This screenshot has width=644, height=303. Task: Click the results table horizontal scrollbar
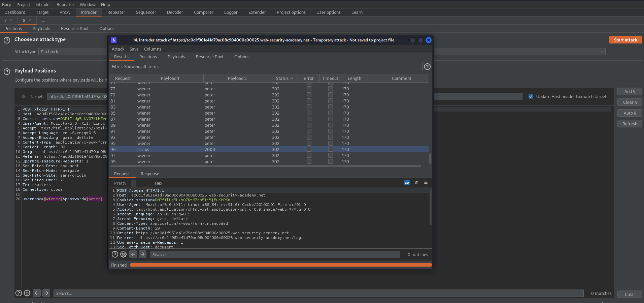(x=265, y=166)
